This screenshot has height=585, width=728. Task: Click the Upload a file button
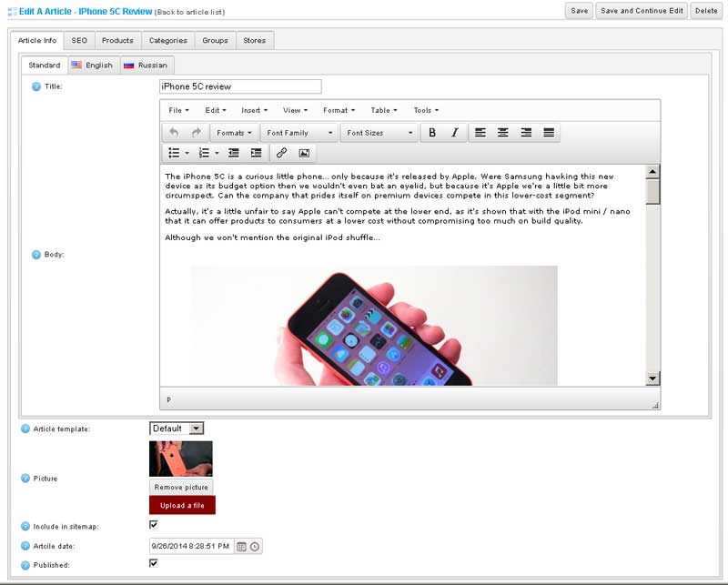coord(182,505)
